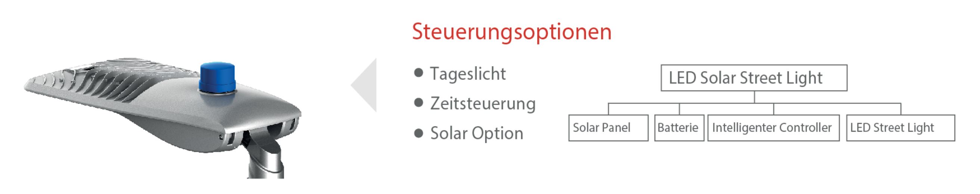This screenshot has width=980, height=194.
Task: Click the Tageslicht bullet dot
Action: coord(418,73)
